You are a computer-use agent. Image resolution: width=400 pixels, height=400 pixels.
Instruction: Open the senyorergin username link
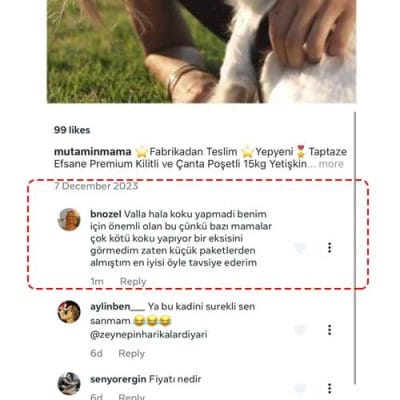(x=118, y=379)
